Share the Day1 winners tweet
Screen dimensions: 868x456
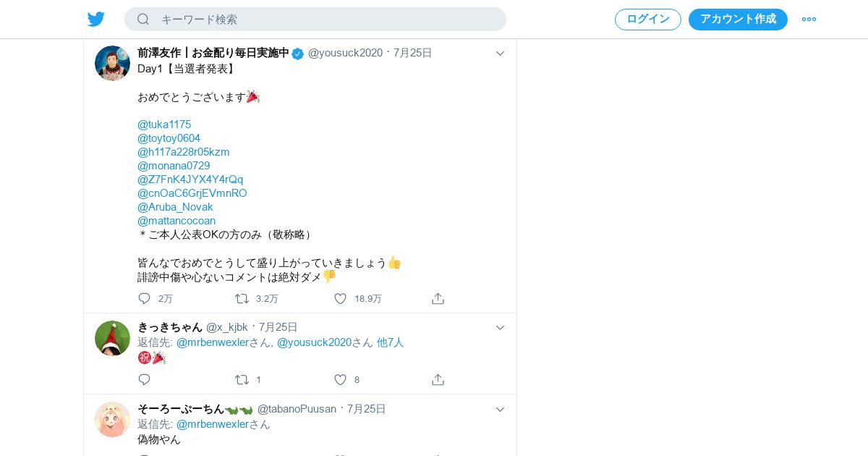click(438, 298)
